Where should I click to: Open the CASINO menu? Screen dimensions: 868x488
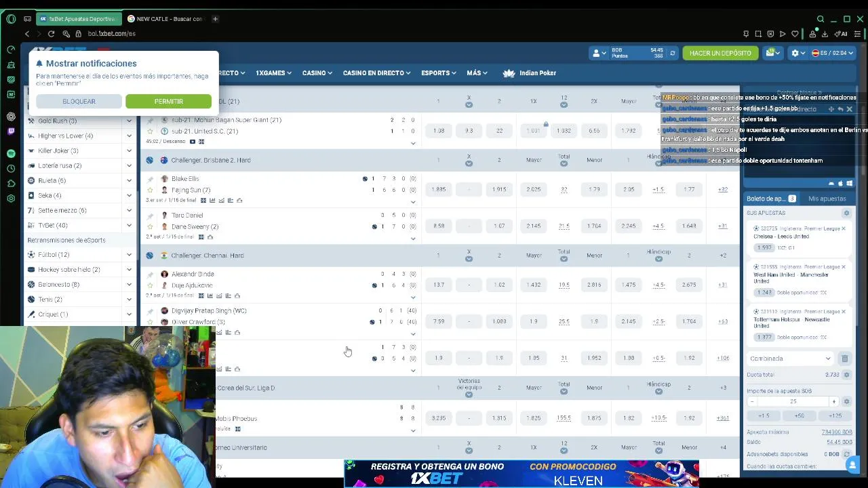point(317,73)
